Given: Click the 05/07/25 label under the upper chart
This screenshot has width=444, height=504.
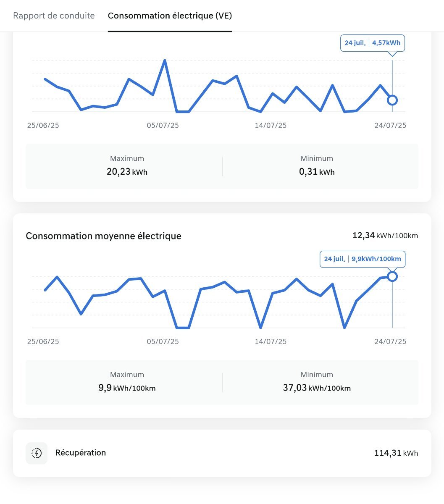Looking at the screenshot, I should [x=163, y=126].
